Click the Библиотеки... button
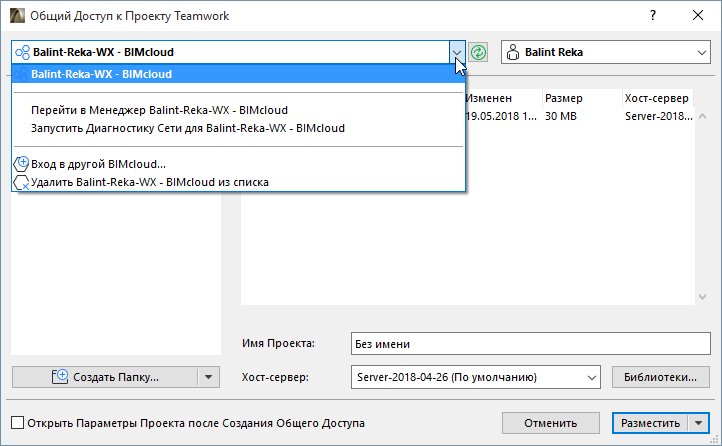This screenshot has height=446, width=722. click(660, 377)
